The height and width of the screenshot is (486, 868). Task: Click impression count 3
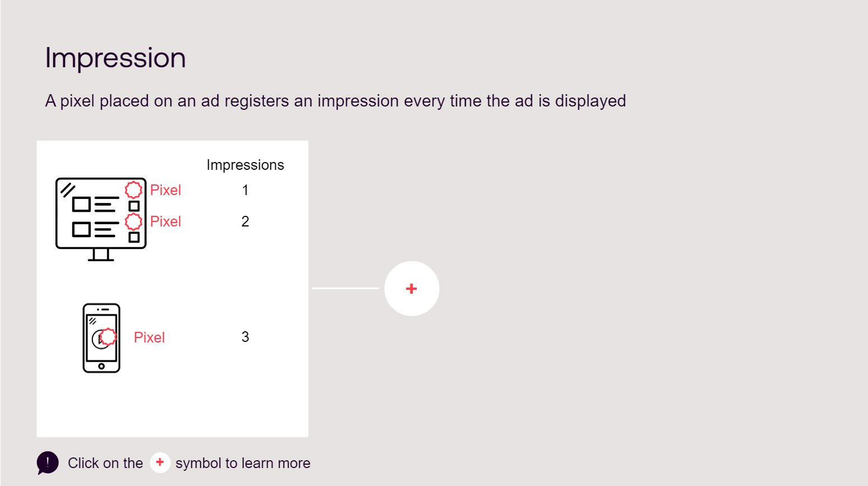pyautogui.click(x=245, y=337)
